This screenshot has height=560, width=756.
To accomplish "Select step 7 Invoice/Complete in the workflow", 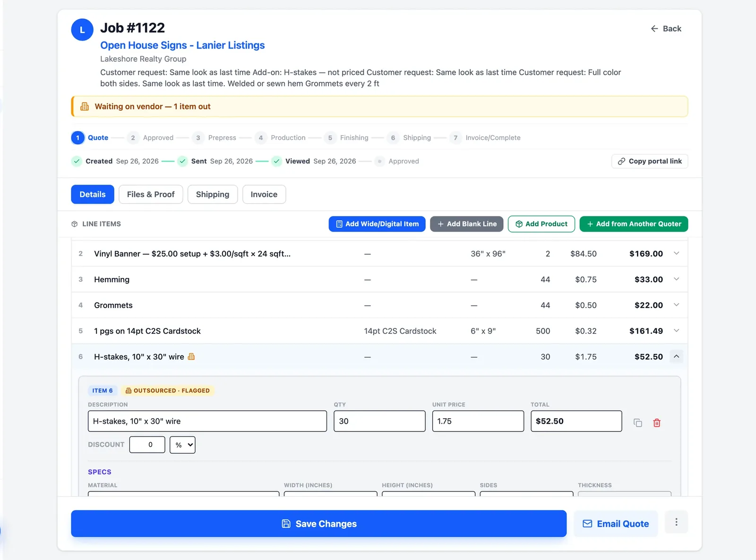I will (x=485, y=138).
